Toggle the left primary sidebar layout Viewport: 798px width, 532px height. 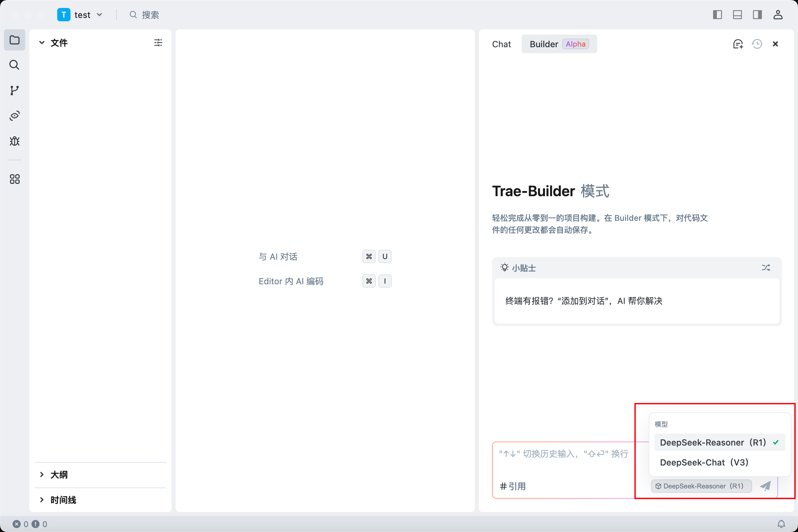(717, 15)
